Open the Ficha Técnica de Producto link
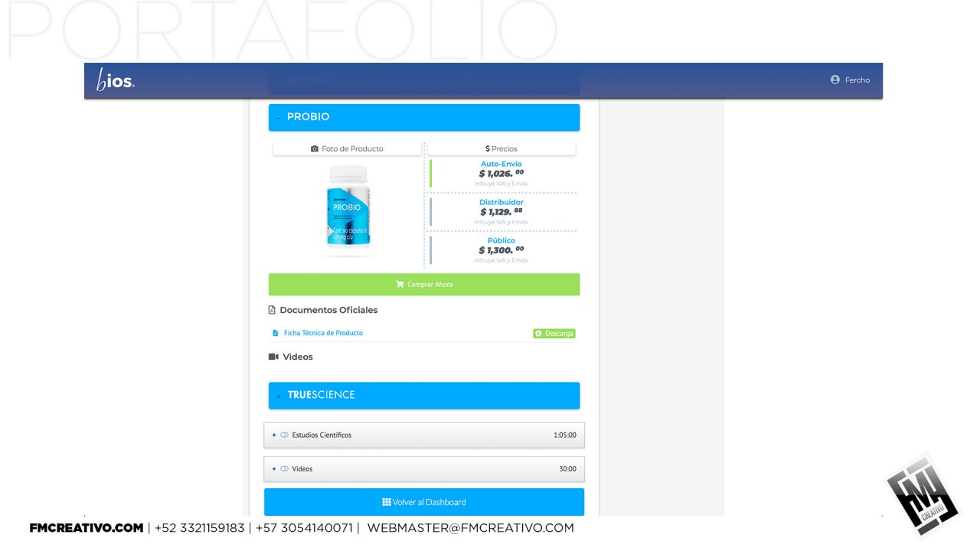 pos(323,333)
